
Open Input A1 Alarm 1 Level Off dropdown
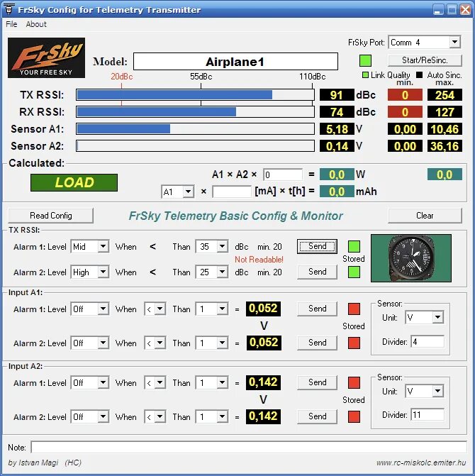point(90,309)
